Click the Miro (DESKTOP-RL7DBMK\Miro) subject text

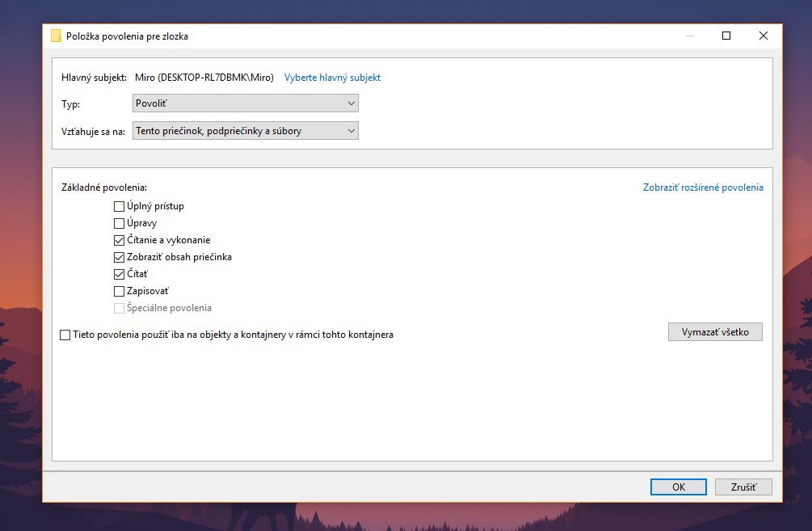[x=204, y=78]
